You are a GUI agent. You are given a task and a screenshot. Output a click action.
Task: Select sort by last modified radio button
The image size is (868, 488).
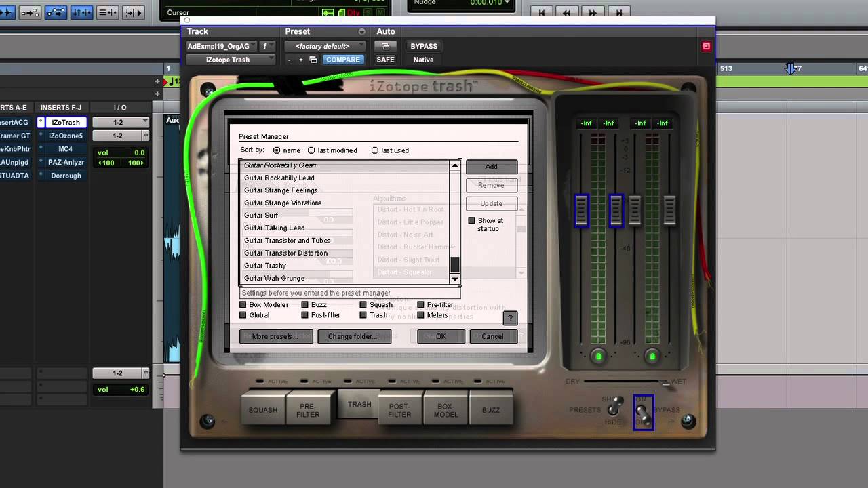[311, 150]
